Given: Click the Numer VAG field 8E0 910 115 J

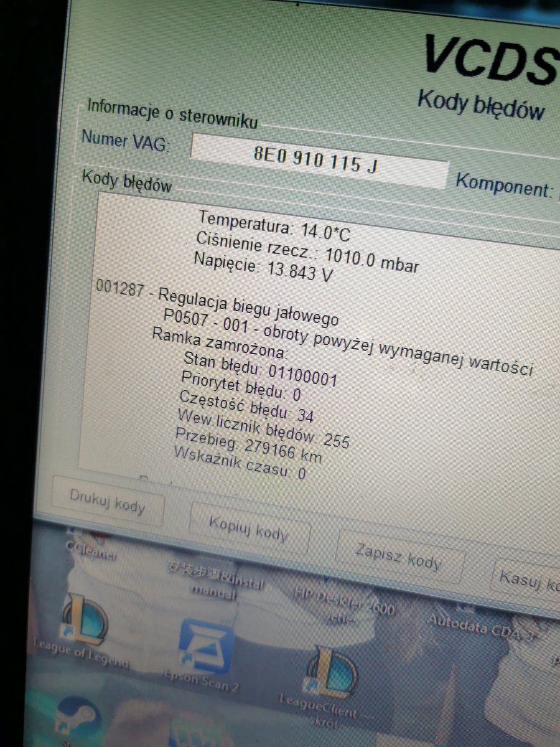Looking at the screenshot, I should tap(319, 161).
